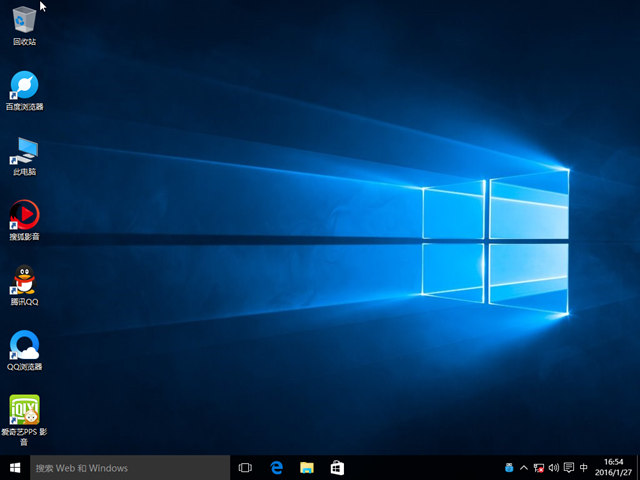The width and height of the screenshot is (640, 480).
Task: Open the Recycle Bin desktop icon
Action: pos(24,21)
